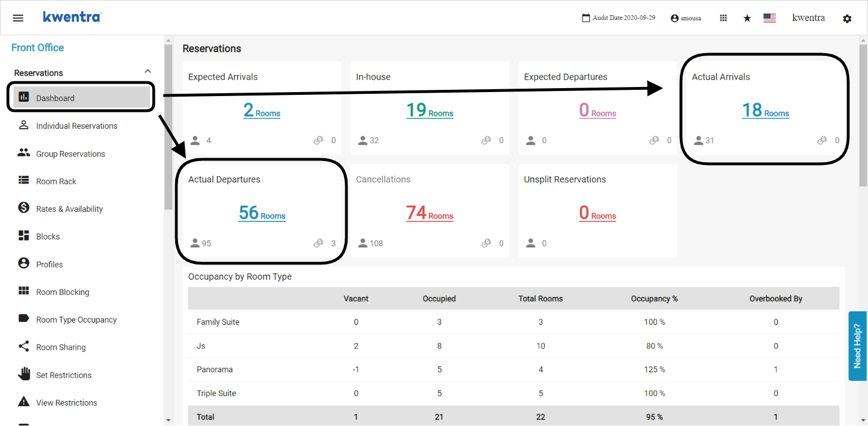Open the 74 Rooms Cancellations link
The image size is (868, 426).
coord(429,213)
